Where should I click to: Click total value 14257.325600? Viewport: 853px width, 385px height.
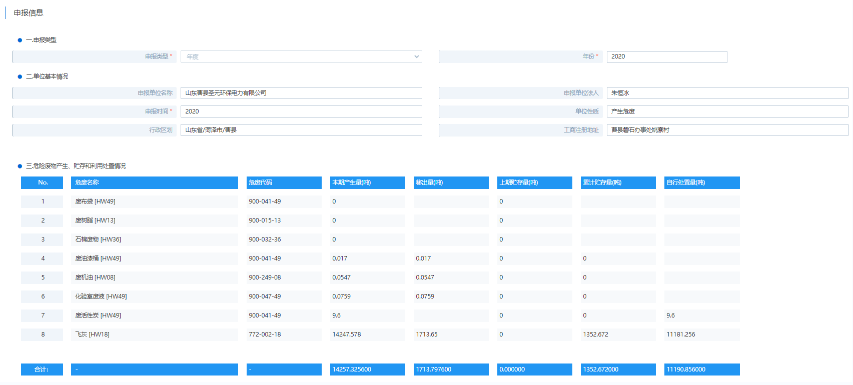(x=367, y=369)
